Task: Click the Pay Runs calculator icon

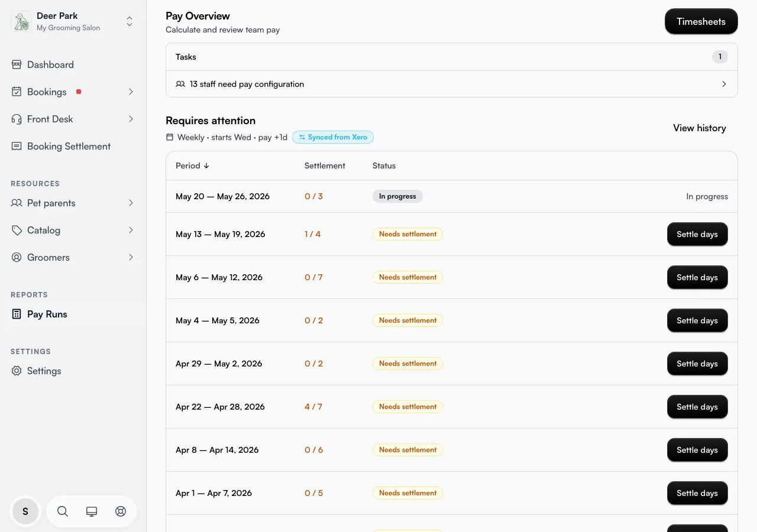Action: coord(17,314)
